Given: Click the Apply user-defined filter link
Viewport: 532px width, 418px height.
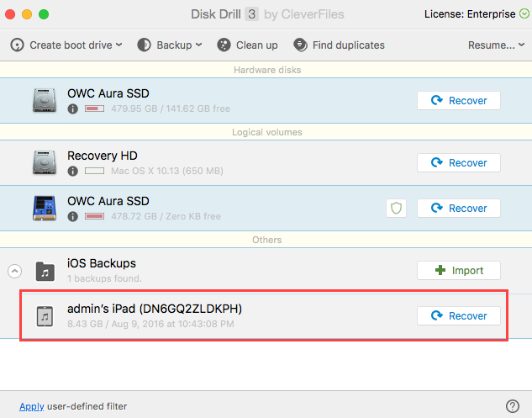Looking at the screenshot, I should tap(32, 406).
